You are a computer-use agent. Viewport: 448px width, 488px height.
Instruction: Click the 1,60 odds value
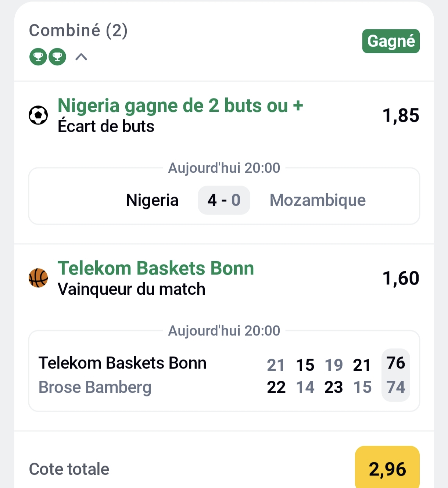click(x=401, y=278)
